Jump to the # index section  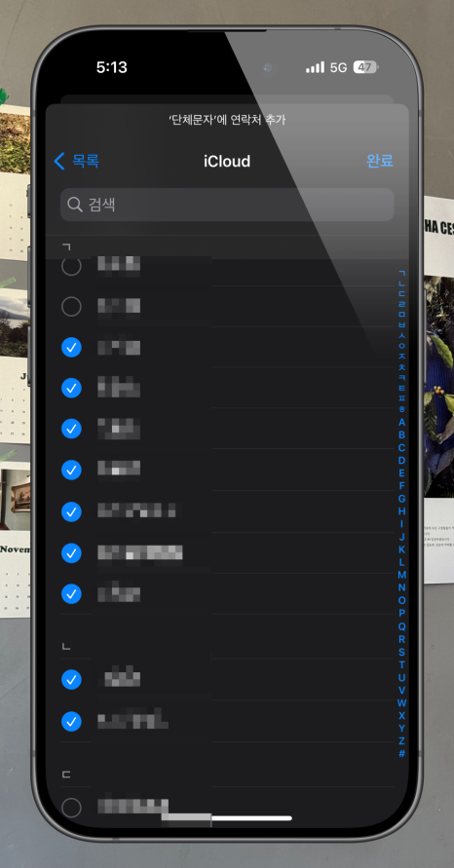coord(402,753)
